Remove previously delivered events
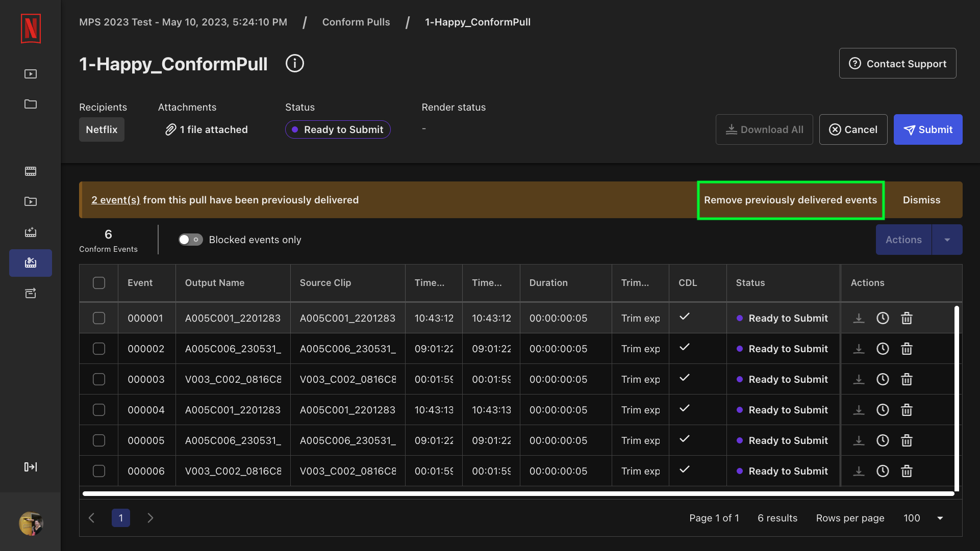This screenshot has height=551, width=980. pos(791,200)
